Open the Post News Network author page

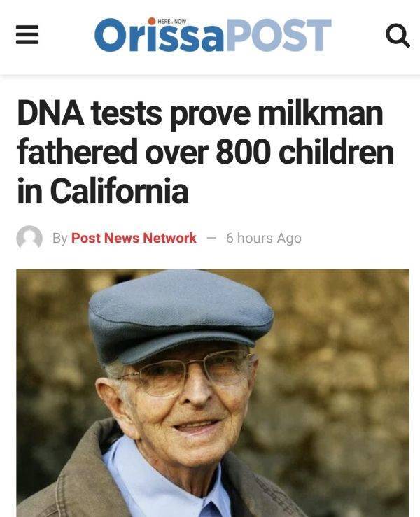pyautogui.click(x=134, y=238)
